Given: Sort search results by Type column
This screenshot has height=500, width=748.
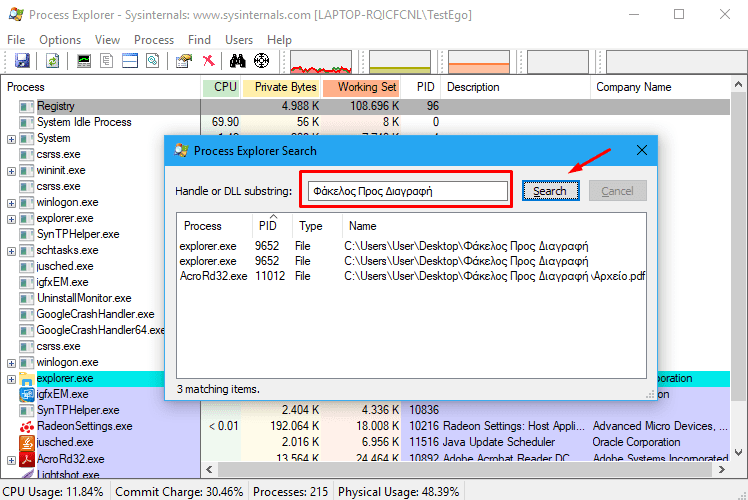Looking at the screenshot, I should tap(317, 226).
